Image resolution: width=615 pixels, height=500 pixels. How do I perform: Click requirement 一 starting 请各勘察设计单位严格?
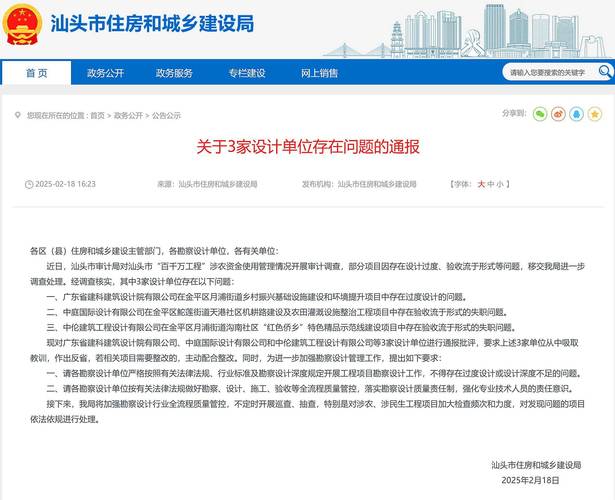[x=314, y=373]
